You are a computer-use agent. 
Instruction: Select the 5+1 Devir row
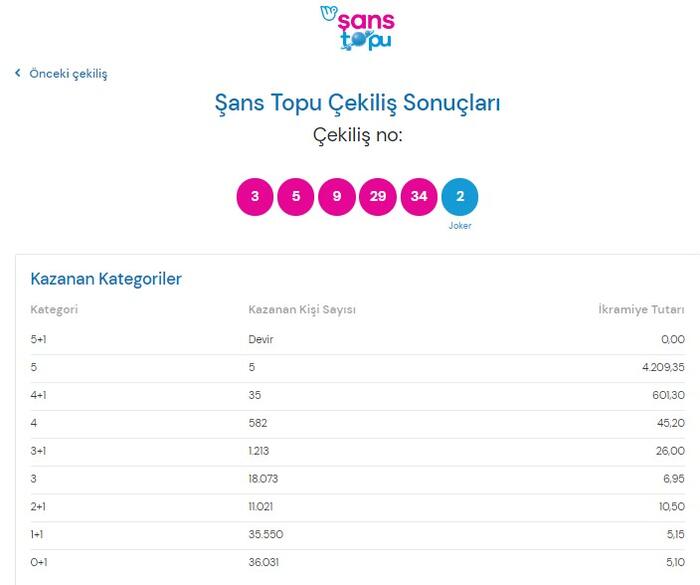[x=357, y=339]
